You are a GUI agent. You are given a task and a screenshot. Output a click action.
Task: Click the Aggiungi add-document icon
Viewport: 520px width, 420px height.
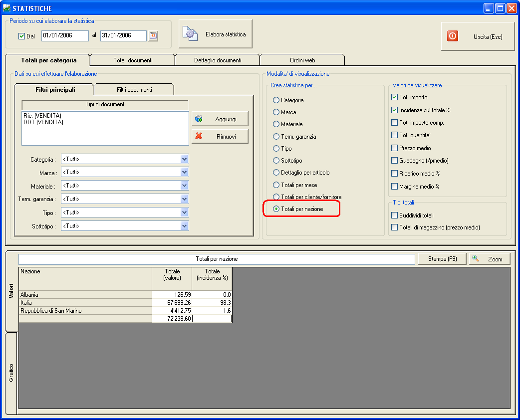pos(199,119)
